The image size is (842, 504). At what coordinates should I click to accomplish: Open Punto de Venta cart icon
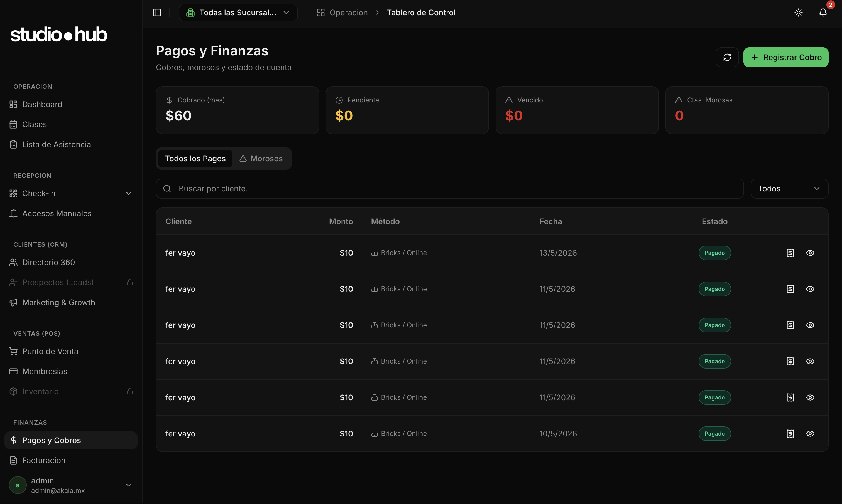13,351
